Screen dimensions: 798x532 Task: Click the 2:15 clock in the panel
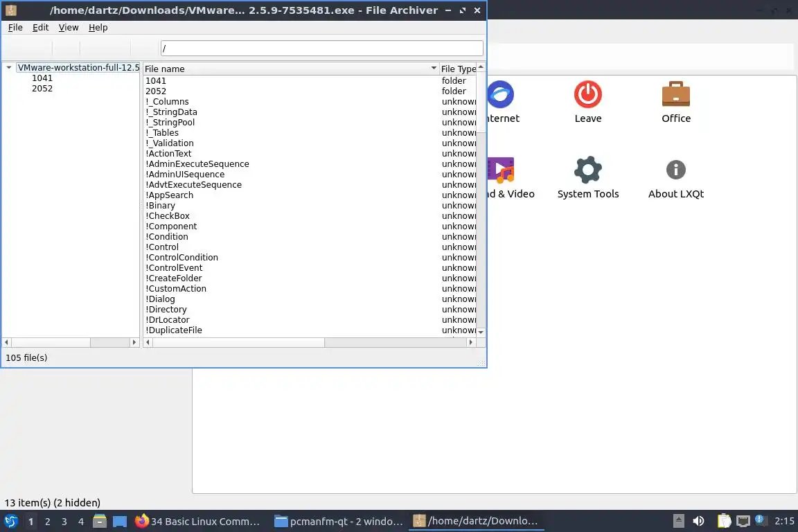point(784,522)
